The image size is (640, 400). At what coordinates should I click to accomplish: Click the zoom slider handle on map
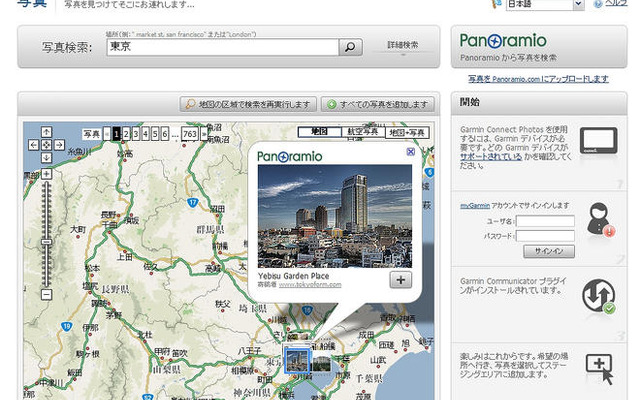click(x=47, y=242)
